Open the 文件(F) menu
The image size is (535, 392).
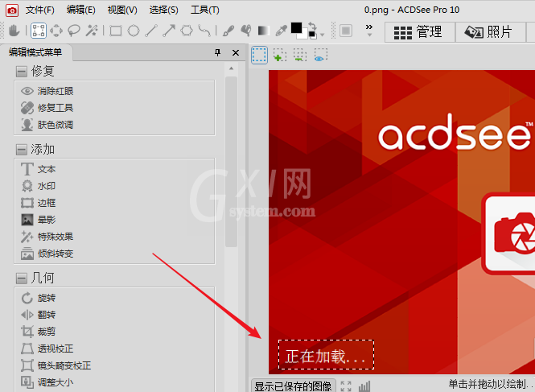[x=40, y=10]
